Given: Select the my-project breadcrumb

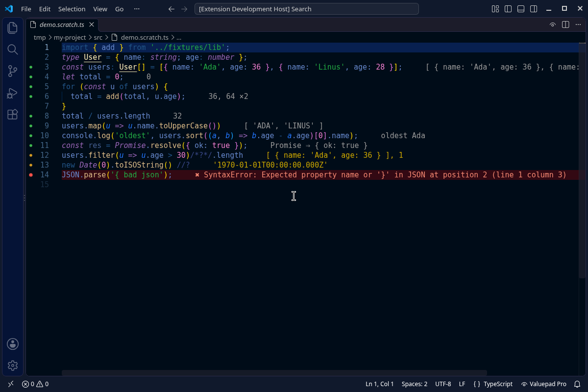Looking at the screenshot, I should (70, 37).
